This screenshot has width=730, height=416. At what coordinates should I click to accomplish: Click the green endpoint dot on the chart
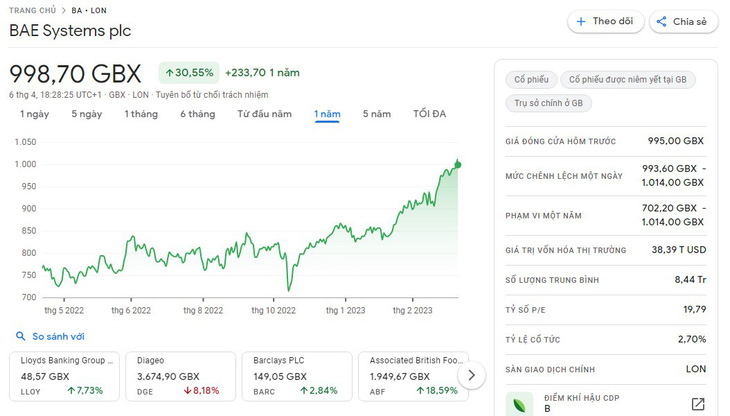458,164
